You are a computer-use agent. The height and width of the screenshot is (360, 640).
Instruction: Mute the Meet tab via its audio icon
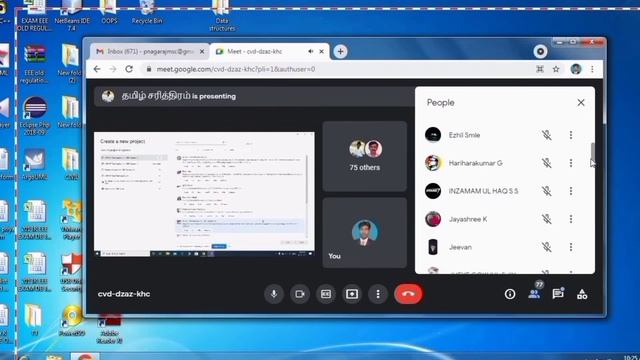pyautogui.click(x=311, y=51)
